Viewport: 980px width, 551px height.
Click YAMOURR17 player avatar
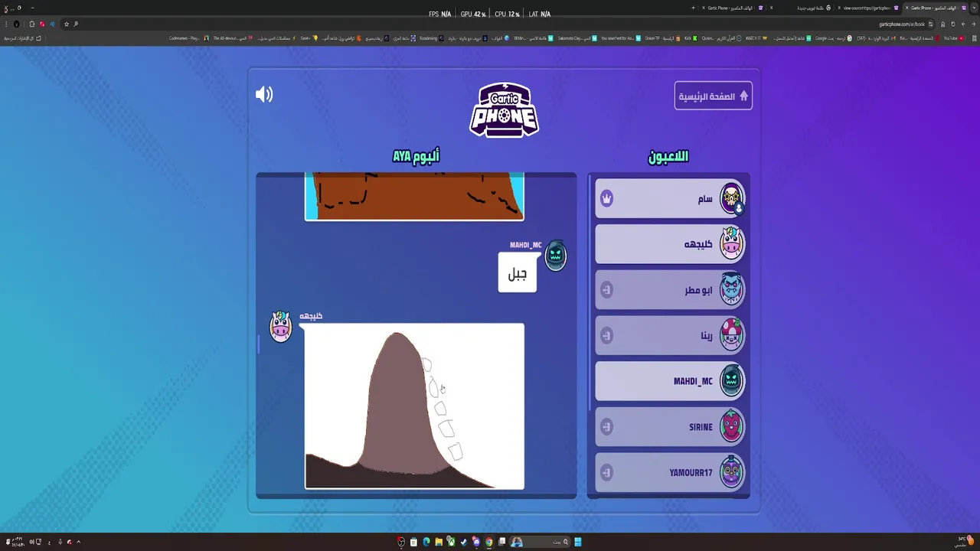coord(731,472)
